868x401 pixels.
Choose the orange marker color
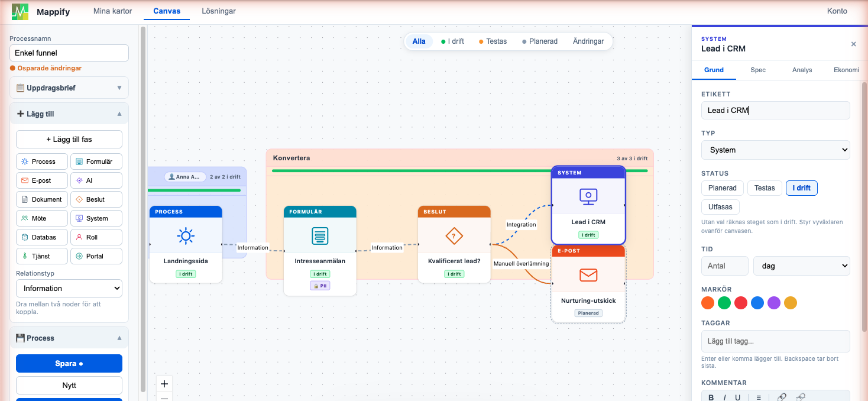708,303
